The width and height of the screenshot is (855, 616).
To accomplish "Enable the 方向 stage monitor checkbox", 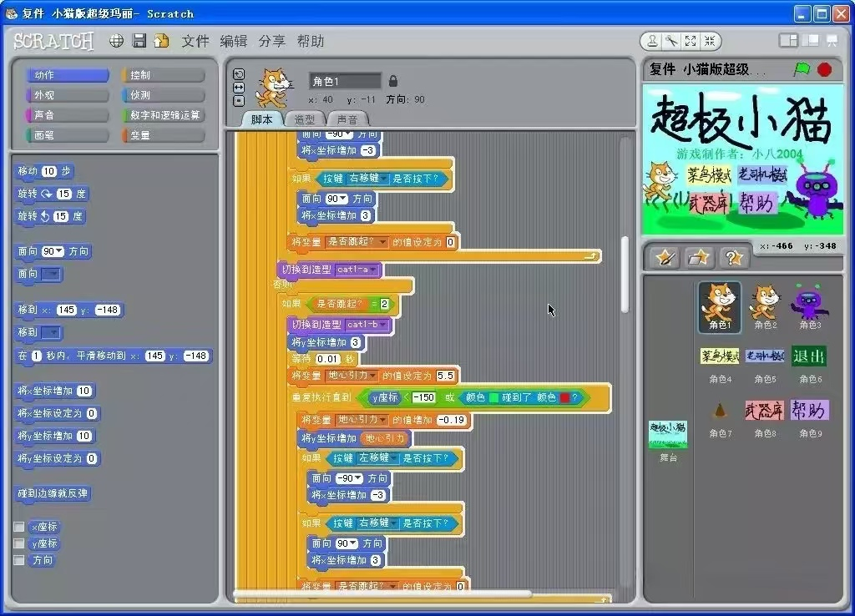I will [19, 560].
